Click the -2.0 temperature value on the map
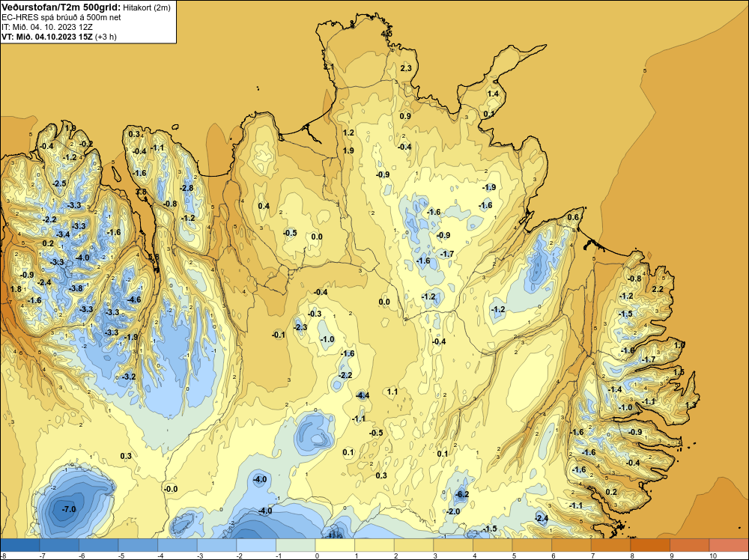The image size is (749, 560). (x=453, y=511)
